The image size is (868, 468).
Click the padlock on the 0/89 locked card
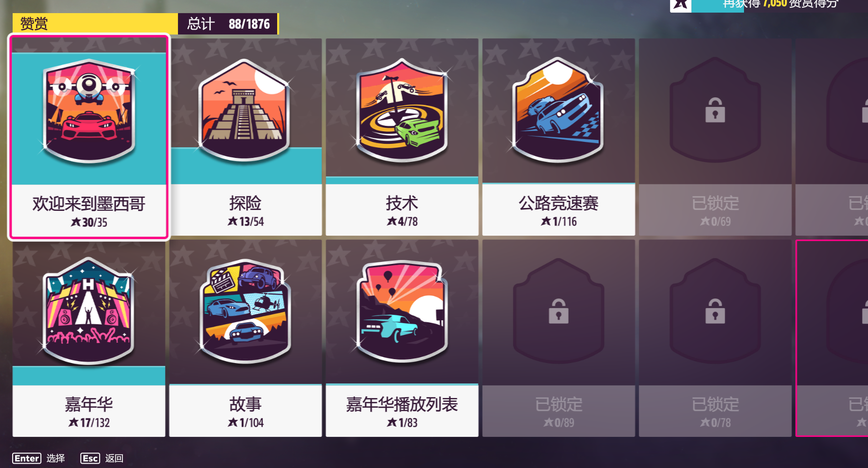(x=558, y=311)
